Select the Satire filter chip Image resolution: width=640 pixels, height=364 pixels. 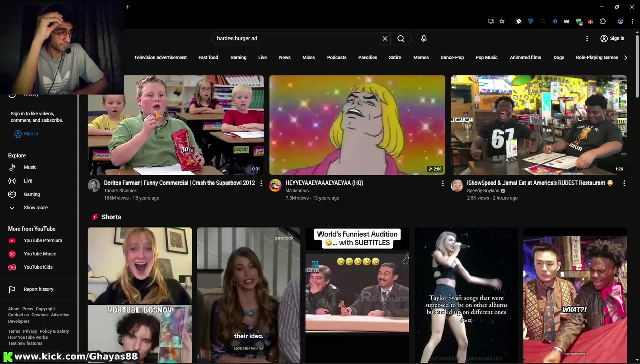tap(395, 58)
